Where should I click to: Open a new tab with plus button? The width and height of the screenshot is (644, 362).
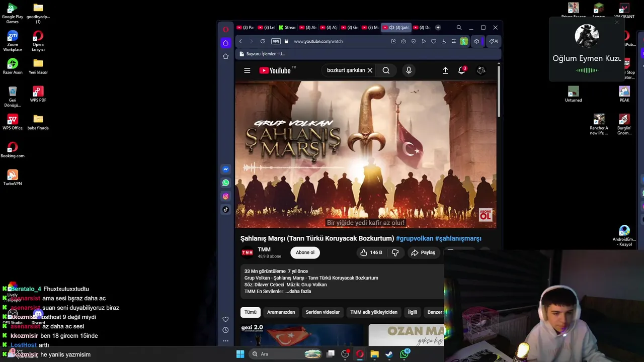[438, 28]
